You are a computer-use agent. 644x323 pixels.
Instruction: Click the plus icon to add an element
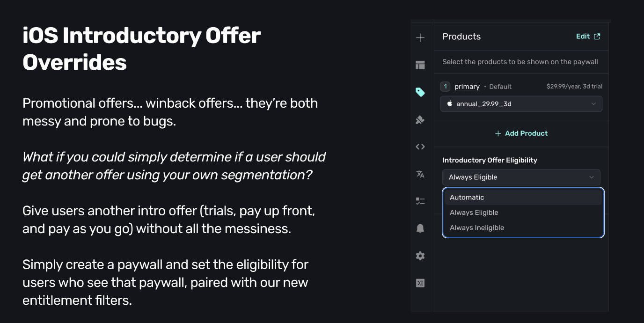tap(420, 37)
